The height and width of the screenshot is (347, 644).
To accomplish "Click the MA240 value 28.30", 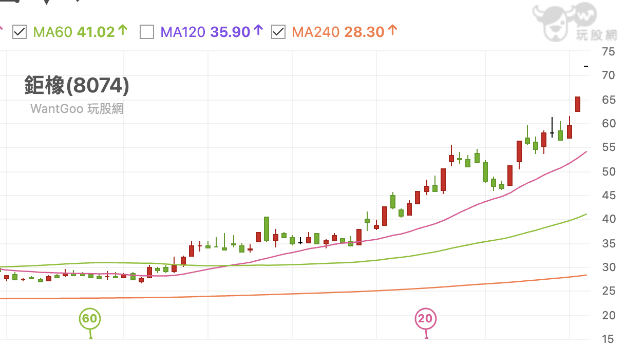I will pyautogui.click(x=364, y=32).
